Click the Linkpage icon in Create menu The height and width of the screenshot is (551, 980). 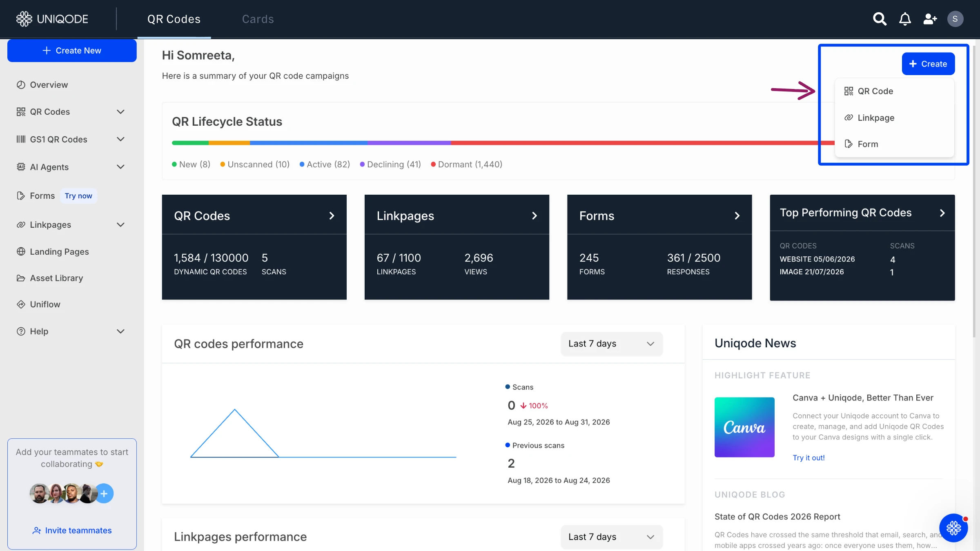click(849, 118)
